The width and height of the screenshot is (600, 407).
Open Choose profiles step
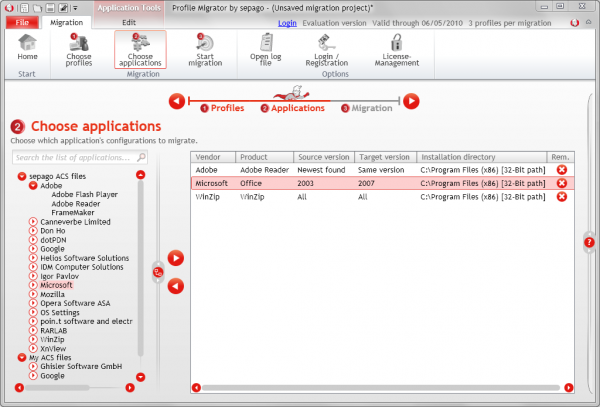tap(78, 50)
